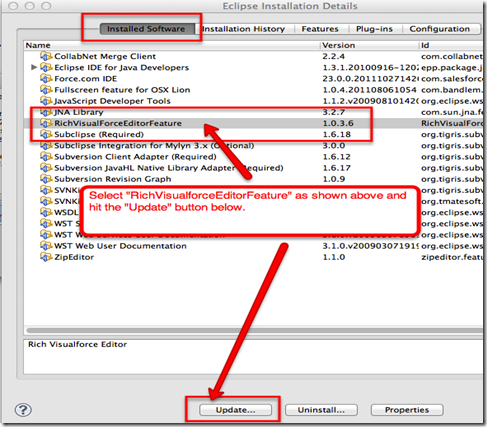
Task: Select the Subclipse (Required) row
Action: coord(253,134)
